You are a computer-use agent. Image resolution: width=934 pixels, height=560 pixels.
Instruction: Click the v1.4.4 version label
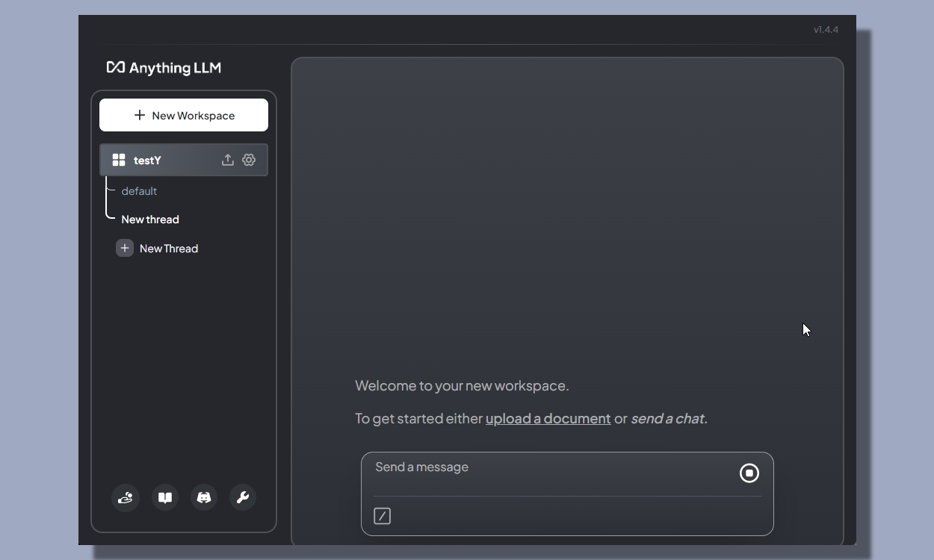(x=826, y=29)
